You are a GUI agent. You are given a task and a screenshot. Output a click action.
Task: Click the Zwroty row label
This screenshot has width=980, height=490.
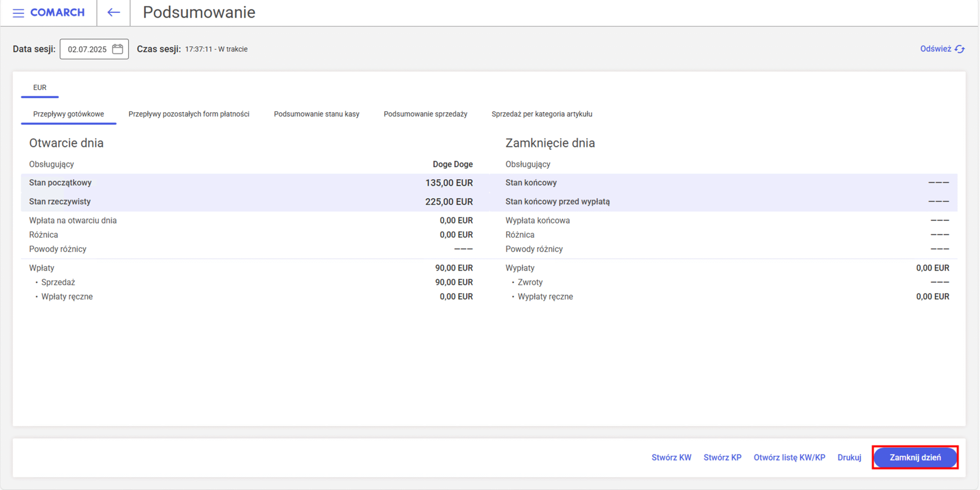point(530,283)
